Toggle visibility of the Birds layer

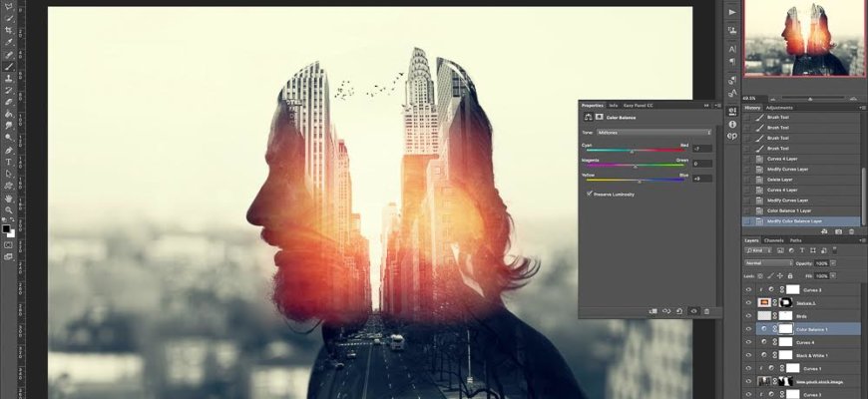click(749, 315)
